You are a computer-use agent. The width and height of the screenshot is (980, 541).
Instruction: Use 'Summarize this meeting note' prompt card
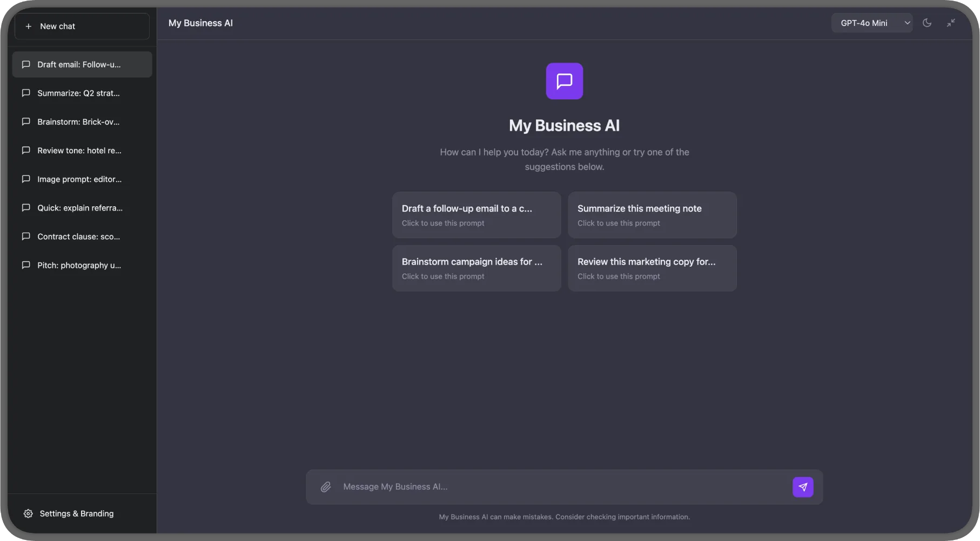pos(652,215)
